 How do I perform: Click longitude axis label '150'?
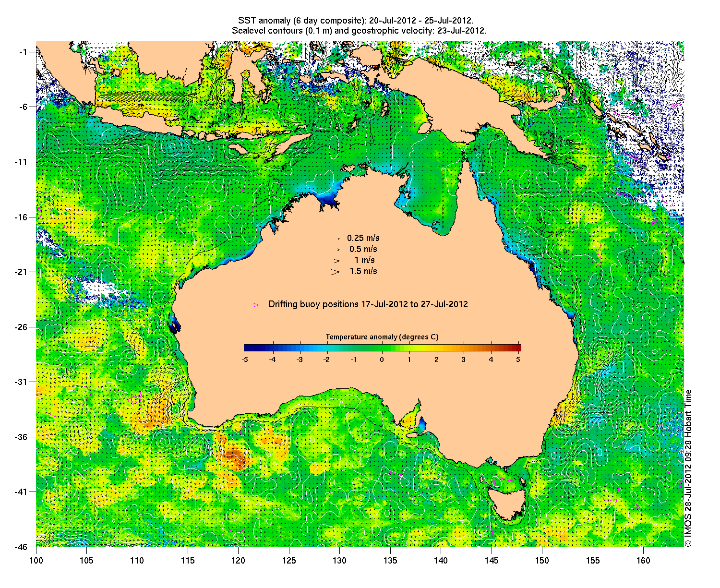pyautogui.click(x=542, y=561)
